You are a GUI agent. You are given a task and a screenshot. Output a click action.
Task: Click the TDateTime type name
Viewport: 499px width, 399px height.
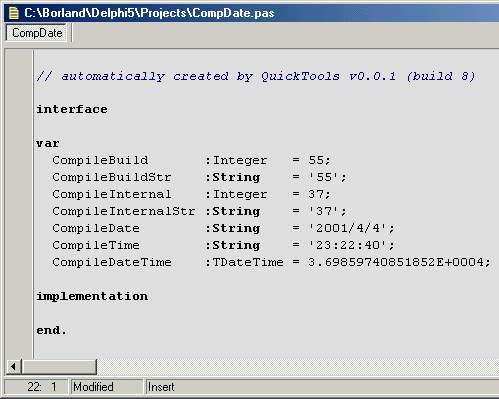(x=248, y=262)
